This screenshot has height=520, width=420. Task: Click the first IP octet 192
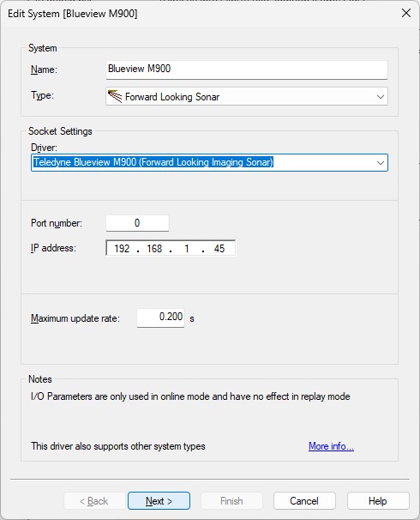(122, 248)
